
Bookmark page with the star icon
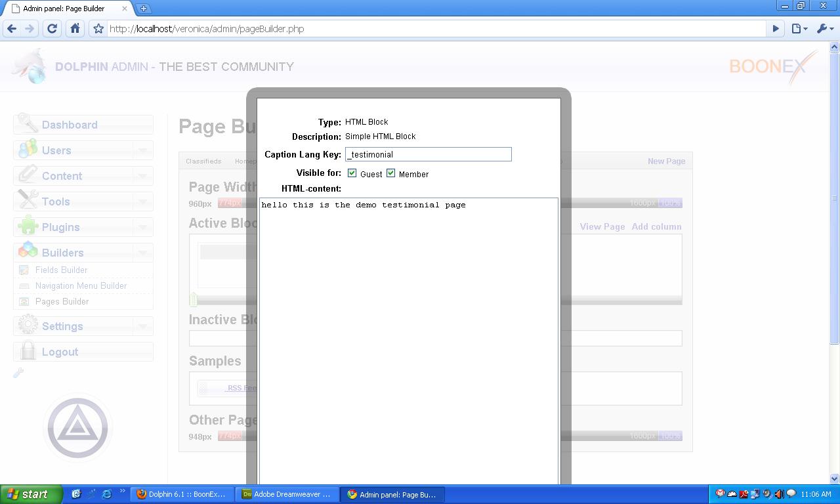tap(98, 29)
